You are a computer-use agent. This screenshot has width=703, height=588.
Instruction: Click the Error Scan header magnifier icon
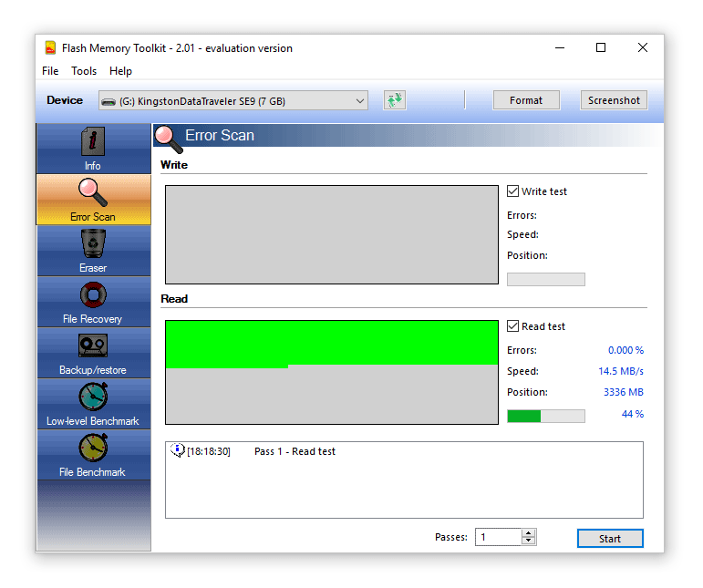pyautogui.click(x=168, y=138)
